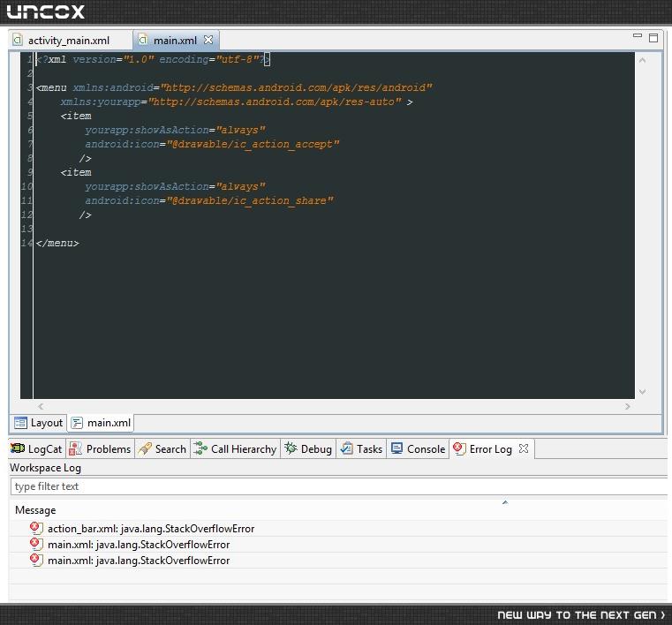Open the Layout tab below the editor
This screenshot has height=625, width=672.
39,423
